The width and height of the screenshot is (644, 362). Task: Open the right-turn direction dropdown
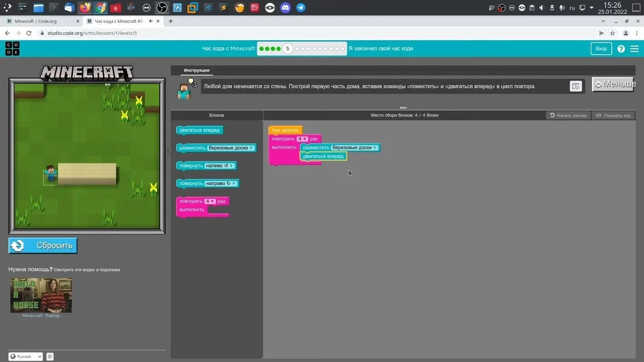pyautogui.click(x=221, y=184)
